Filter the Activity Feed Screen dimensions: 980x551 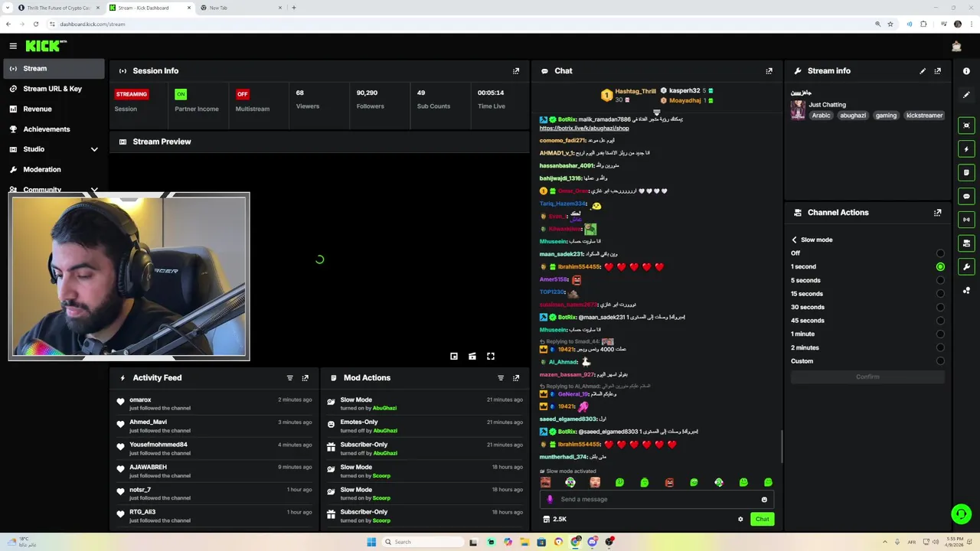[x=289, y=378]
